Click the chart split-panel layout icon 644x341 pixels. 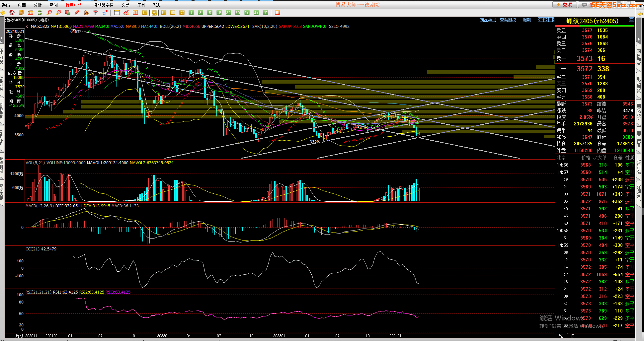[x=551, y=20]
